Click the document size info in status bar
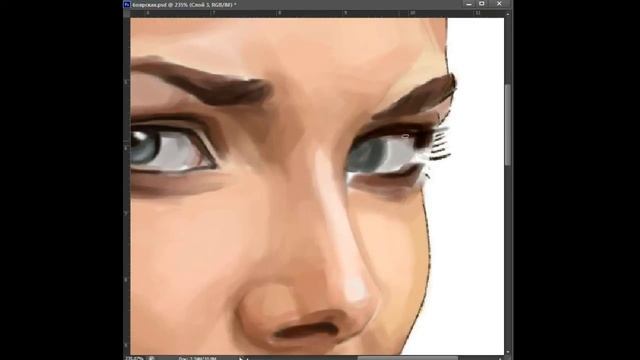Screen dimensions: 640x360 [x=198, y=358]
